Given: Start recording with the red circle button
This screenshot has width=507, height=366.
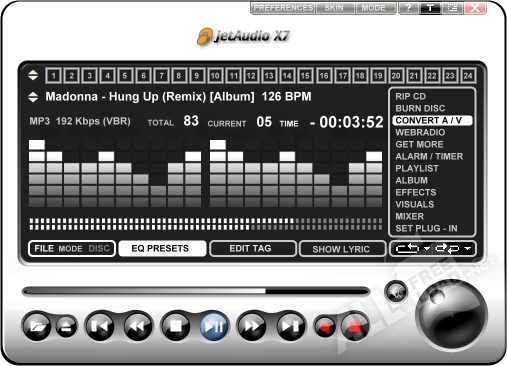Looking at the screenshot, I should [325, 326].
